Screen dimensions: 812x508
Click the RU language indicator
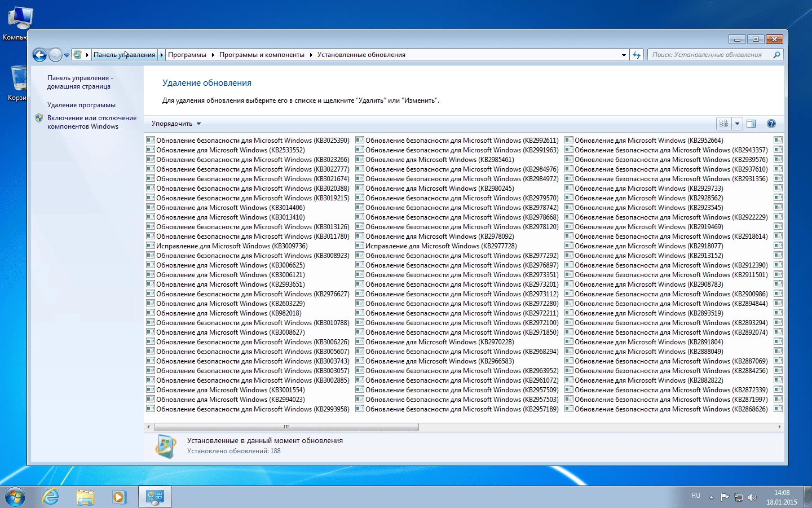(696, 496)
